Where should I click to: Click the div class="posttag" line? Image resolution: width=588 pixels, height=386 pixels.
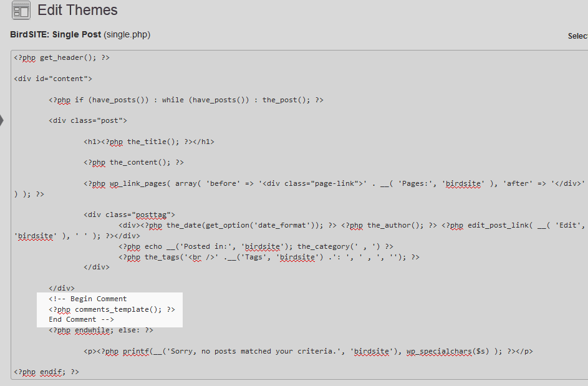pos(130,215)
